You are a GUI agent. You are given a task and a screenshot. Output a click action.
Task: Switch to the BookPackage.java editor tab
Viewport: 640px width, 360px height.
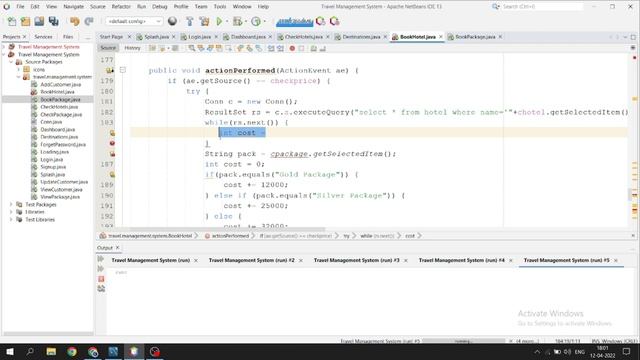(x=475, y=37)
